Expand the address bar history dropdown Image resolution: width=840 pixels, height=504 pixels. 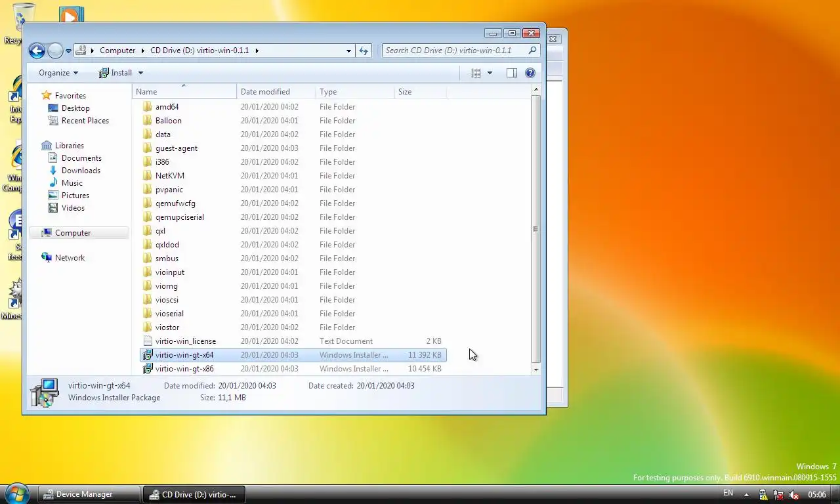click(348, 51)
